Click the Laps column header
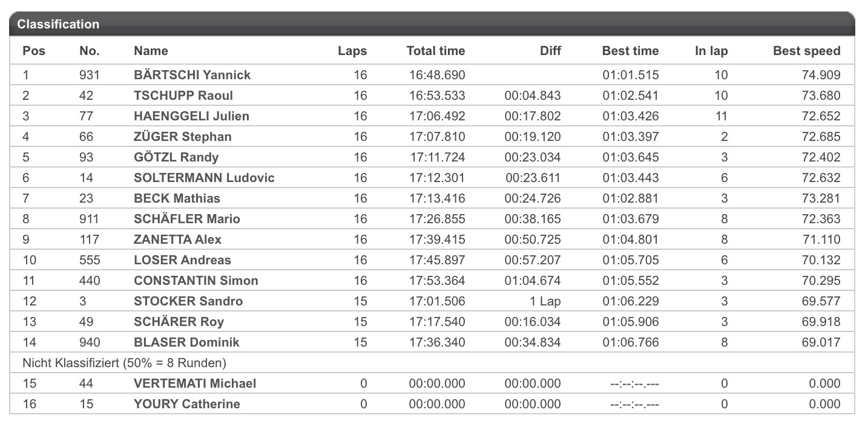The height and width of the screenshot is (427, 868). [352, 51]
